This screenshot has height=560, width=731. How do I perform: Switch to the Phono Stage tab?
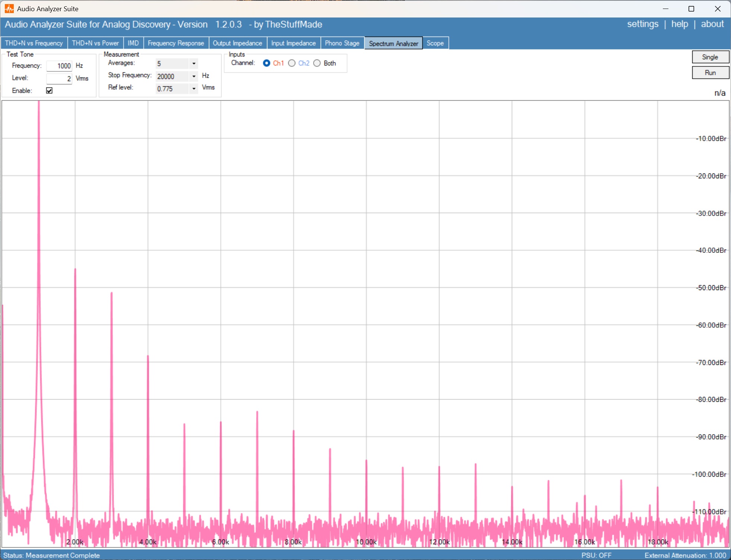coord(342,43)
